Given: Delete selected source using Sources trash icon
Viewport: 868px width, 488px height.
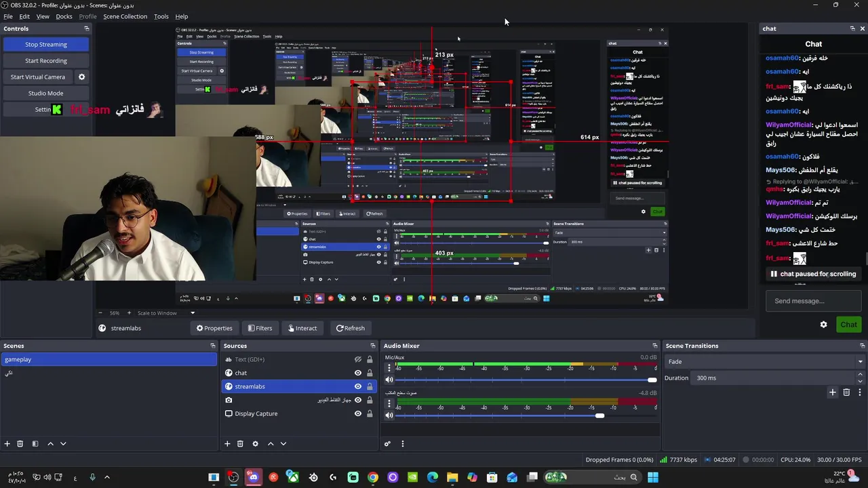Looking at the screenshot, I should click(x=240, y=444).
